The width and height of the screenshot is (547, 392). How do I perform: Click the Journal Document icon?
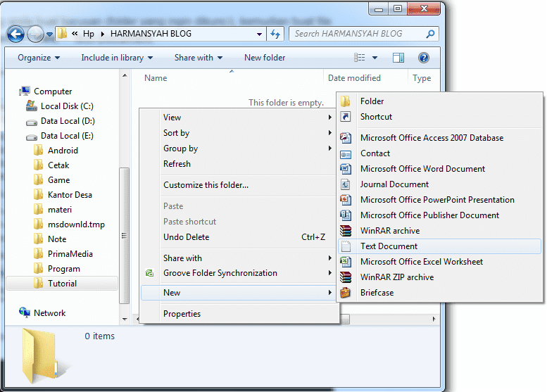point(346,184)
